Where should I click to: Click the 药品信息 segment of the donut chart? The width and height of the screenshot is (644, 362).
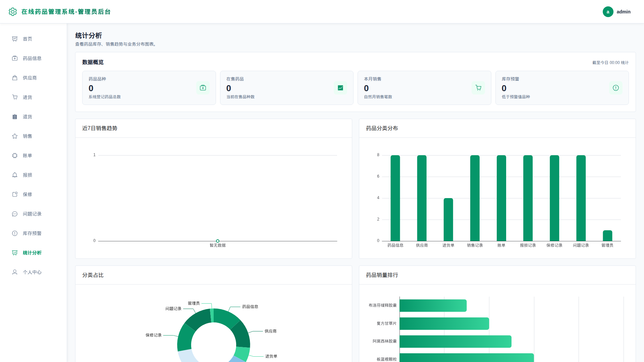tap(225, 318)
